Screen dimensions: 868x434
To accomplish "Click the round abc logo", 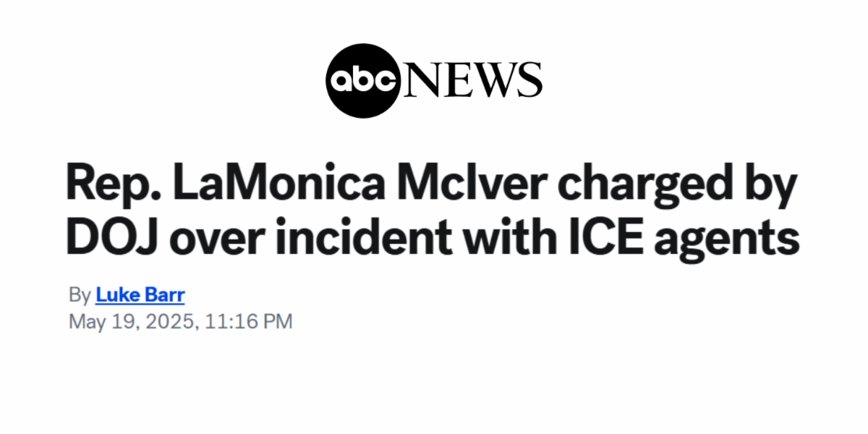I will (x=362, y=80).
